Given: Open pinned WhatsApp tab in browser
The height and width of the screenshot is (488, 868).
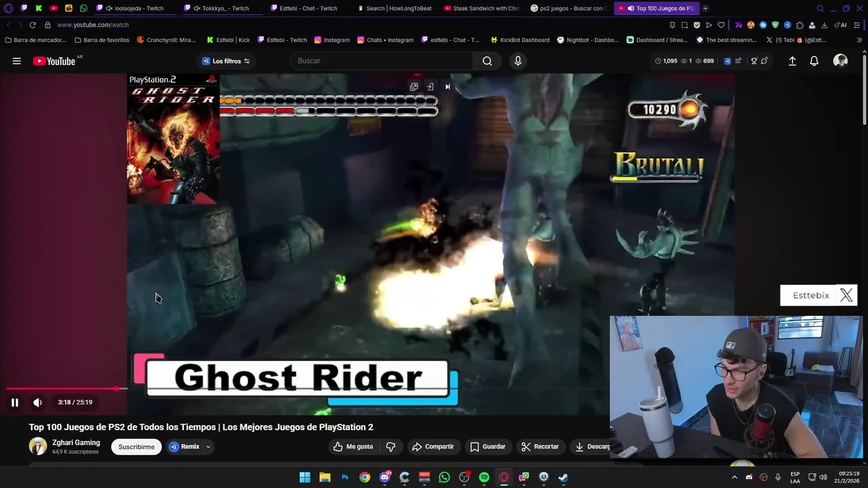Looking at the screenshot, I should tap(83, 8).
